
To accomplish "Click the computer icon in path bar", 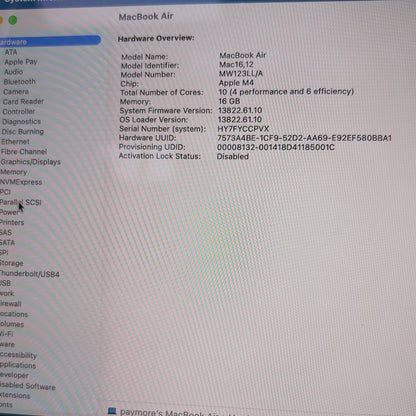I will pos(112,411).
